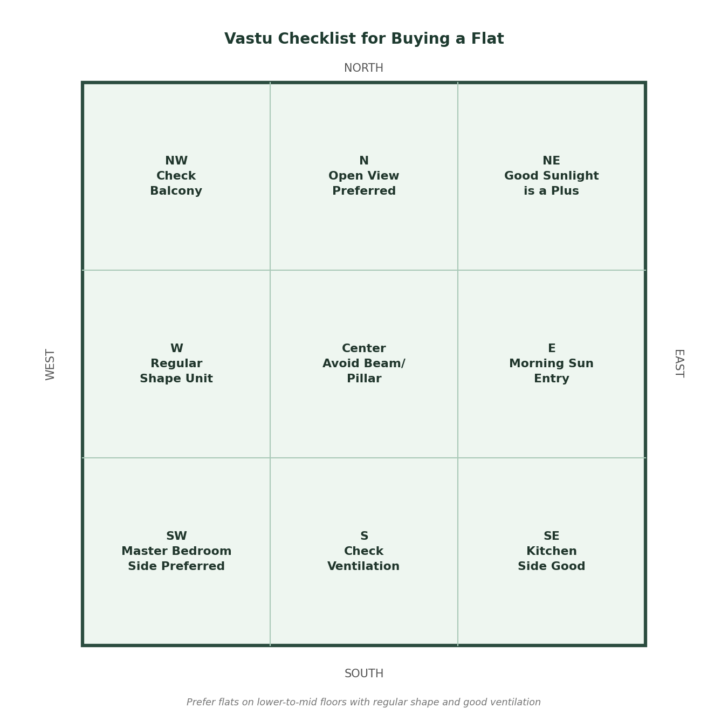
Task: Click the EAST direction label
Action: (679, 363)
